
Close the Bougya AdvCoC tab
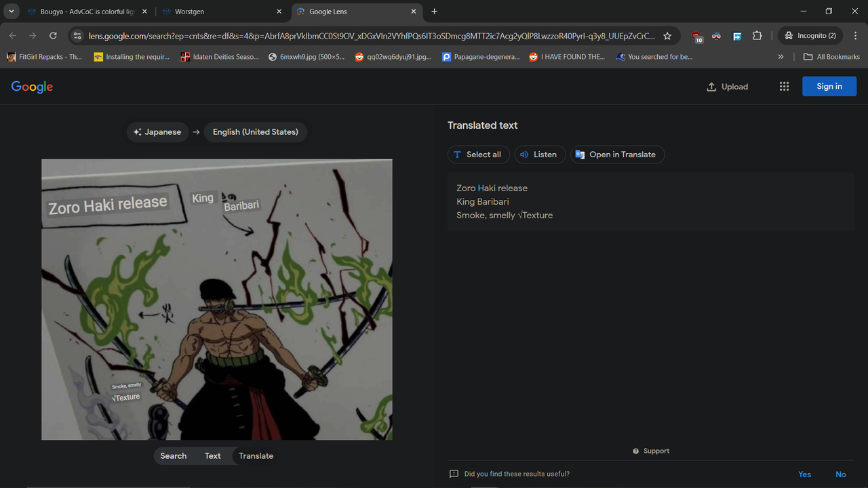point(144,12)
